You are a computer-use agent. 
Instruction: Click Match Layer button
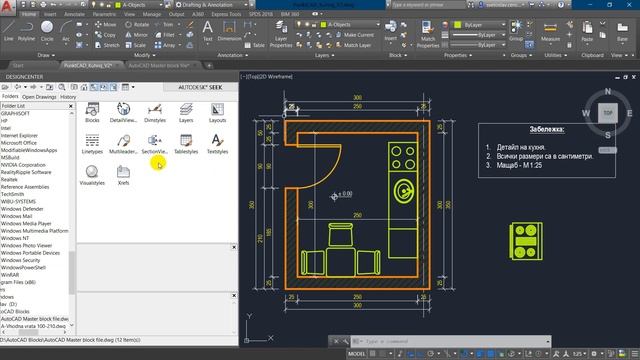[353, 45]
